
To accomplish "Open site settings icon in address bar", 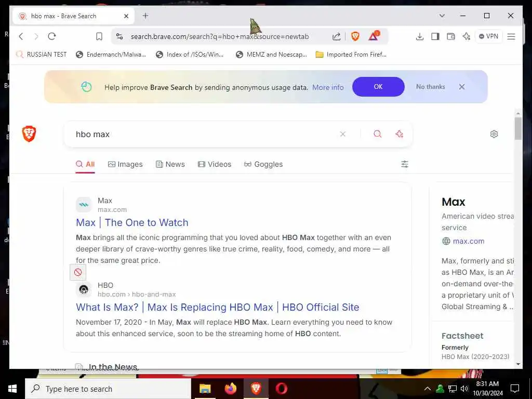I will tap(119, 36).
